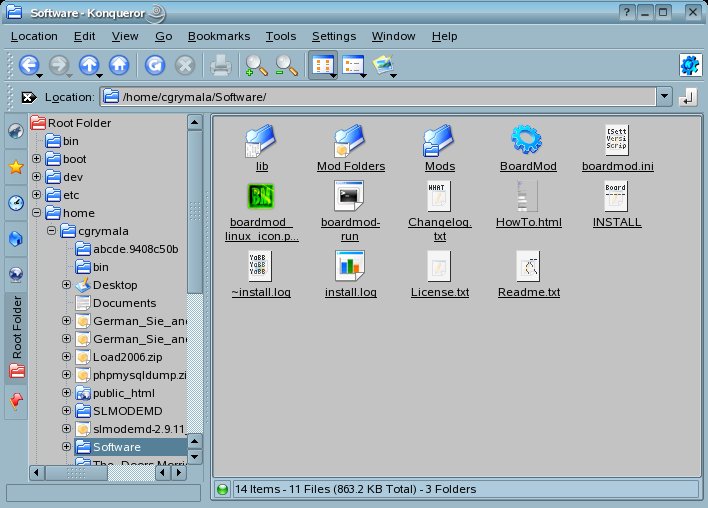Click inside the Location address field

coord(377,97)
